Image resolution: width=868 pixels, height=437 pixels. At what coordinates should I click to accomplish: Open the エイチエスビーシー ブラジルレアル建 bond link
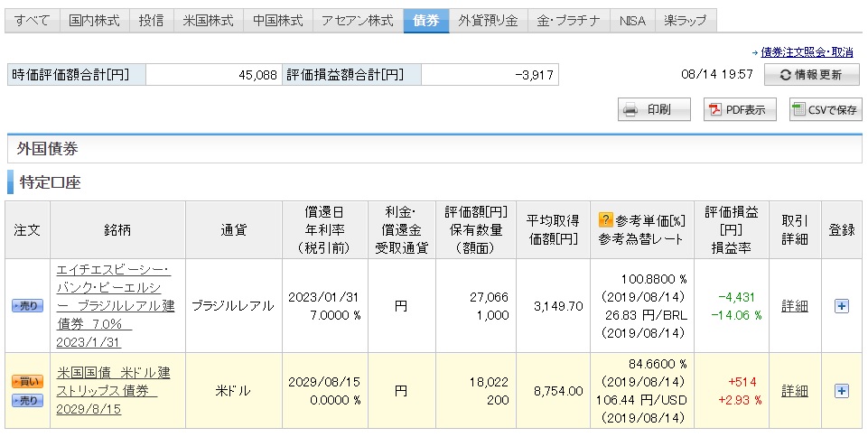(x=115, y=306)
